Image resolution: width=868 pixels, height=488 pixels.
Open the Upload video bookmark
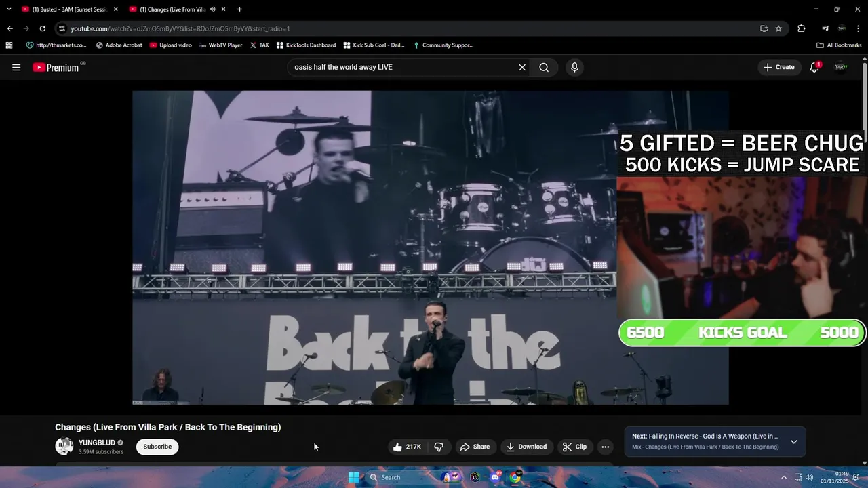tap(171, 45)
